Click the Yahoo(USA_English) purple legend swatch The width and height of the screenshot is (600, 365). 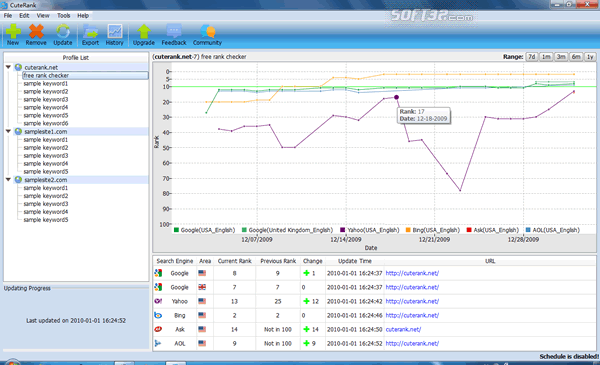coord(342,230)
